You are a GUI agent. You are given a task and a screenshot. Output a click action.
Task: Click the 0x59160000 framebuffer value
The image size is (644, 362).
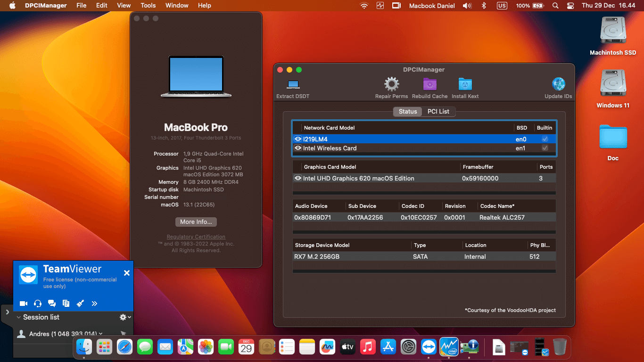point(480,178)
